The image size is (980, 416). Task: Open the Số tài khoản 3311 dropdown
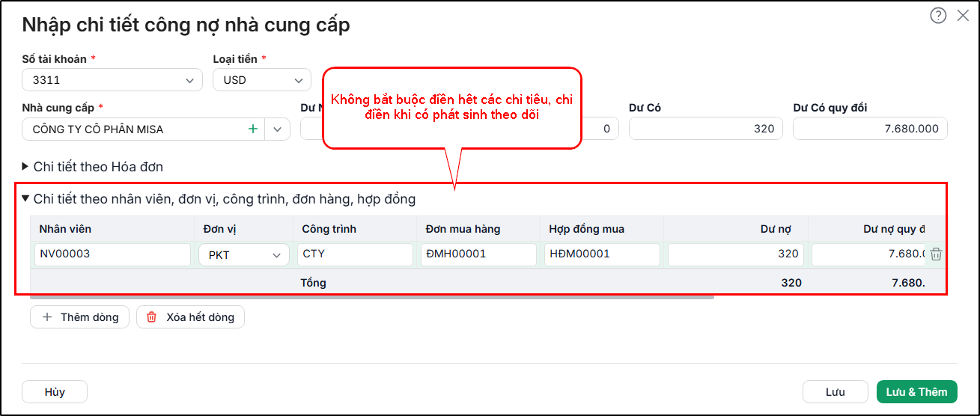pos(112,80)
